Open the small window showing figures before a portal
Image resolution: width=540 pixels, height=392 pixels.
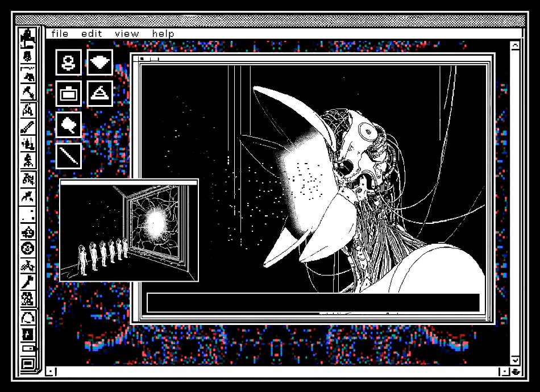click(x=129, y=230)
